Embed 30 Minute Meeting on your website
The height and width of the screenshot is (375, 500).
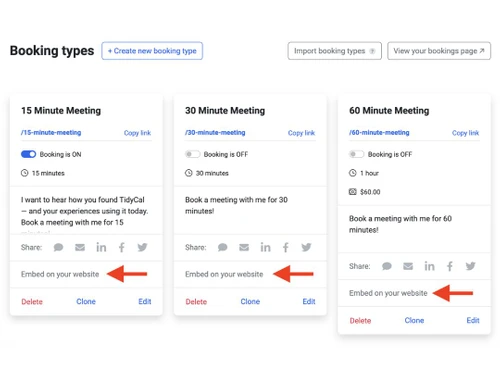[224, 274]
